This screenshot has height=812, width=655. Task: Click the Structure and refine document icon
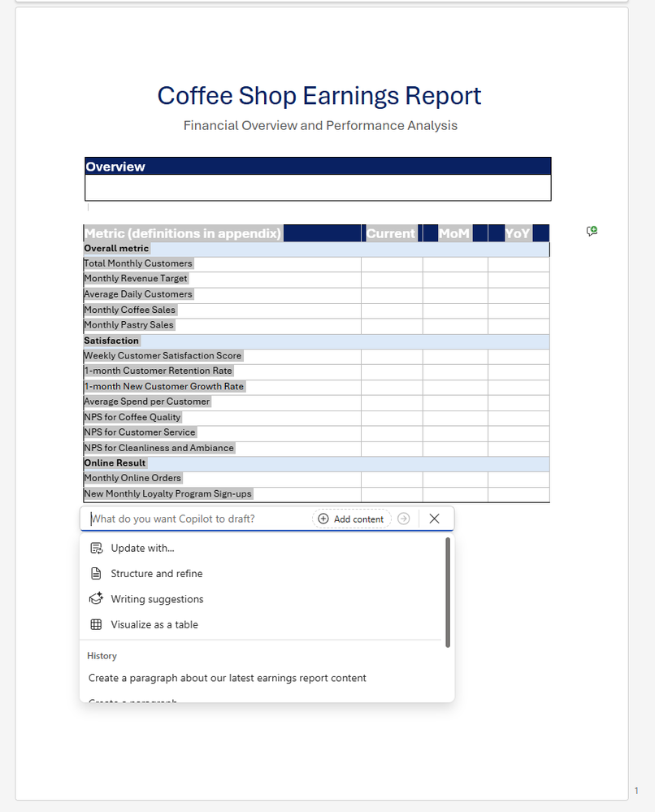pos(97,573)
